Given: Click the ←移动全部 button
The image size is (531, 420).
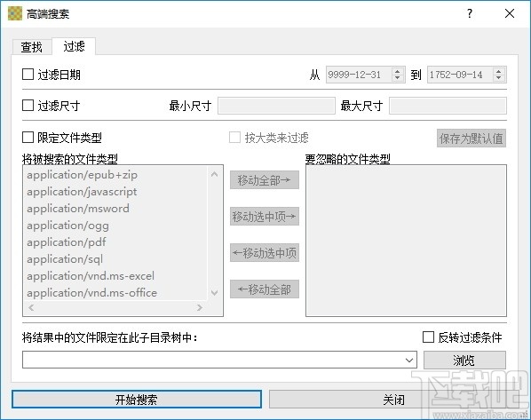Looking at the screenshot, I should [265, 289].
